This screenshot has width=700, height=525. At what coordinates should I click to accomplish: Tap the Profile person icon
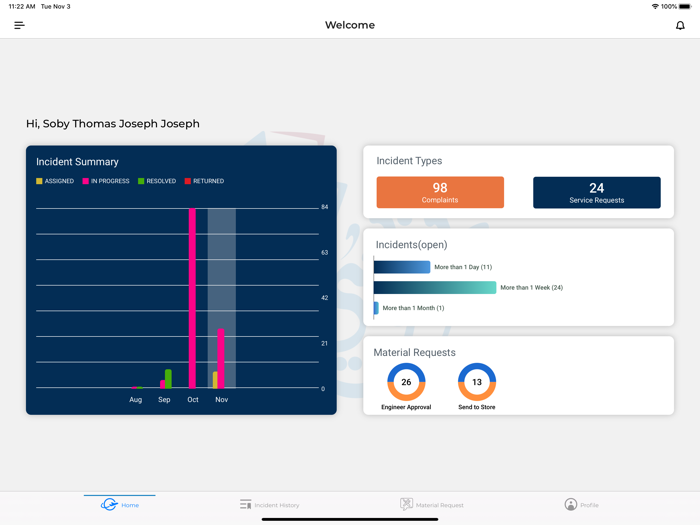pos(570,505)
